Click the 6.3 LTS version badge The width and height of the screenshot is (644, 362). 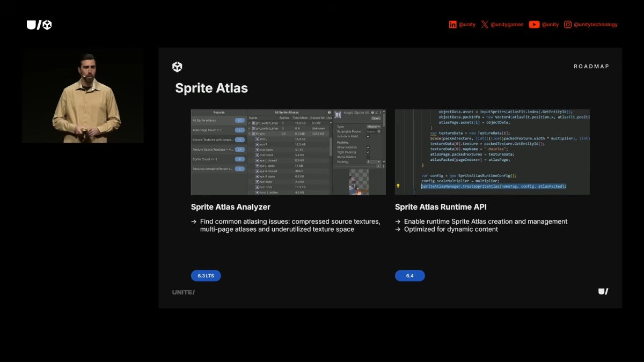pos(206,276)
